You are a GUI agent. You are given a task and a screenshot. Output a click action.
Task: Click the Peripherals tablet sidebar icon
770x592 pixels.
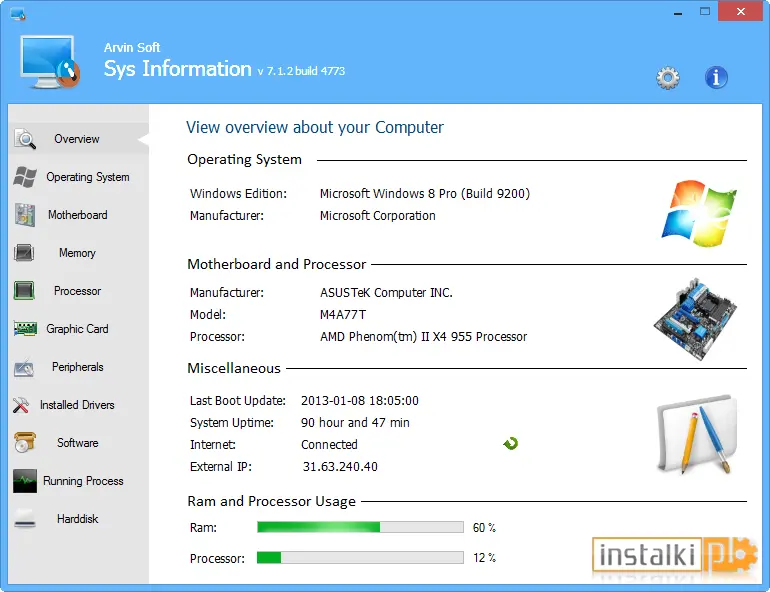[x=24, y=367]
